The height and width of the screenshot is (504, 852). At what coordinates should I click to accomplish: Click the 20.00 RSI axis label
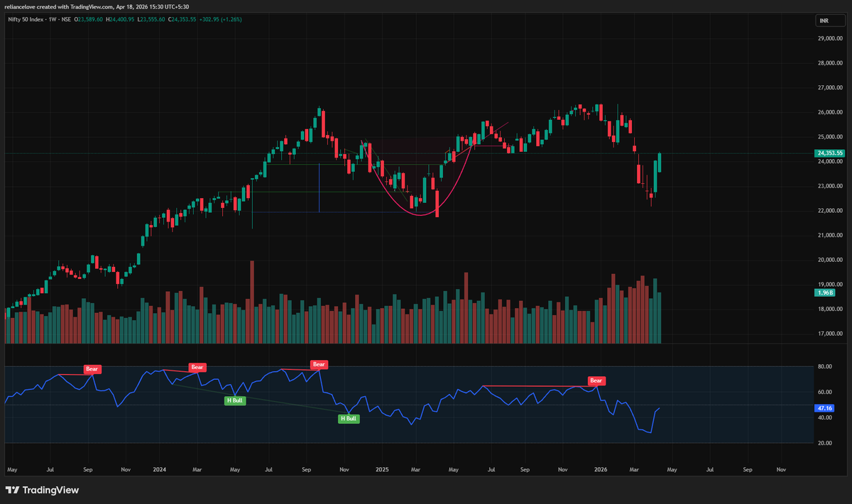point(824,444)
